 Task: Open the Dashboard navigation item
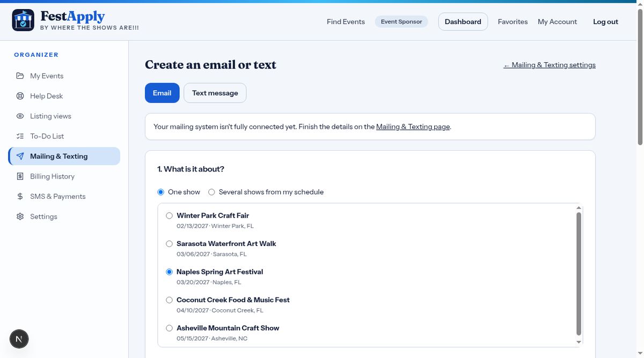point(463,22)
